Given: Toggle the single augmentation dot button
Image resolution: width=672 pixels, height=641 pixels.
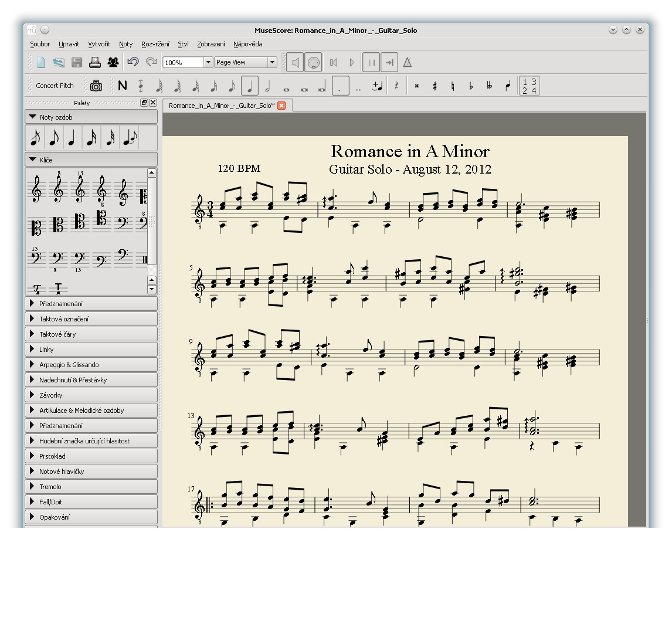Looking at the screenshot, I should [x=340, y=86].
